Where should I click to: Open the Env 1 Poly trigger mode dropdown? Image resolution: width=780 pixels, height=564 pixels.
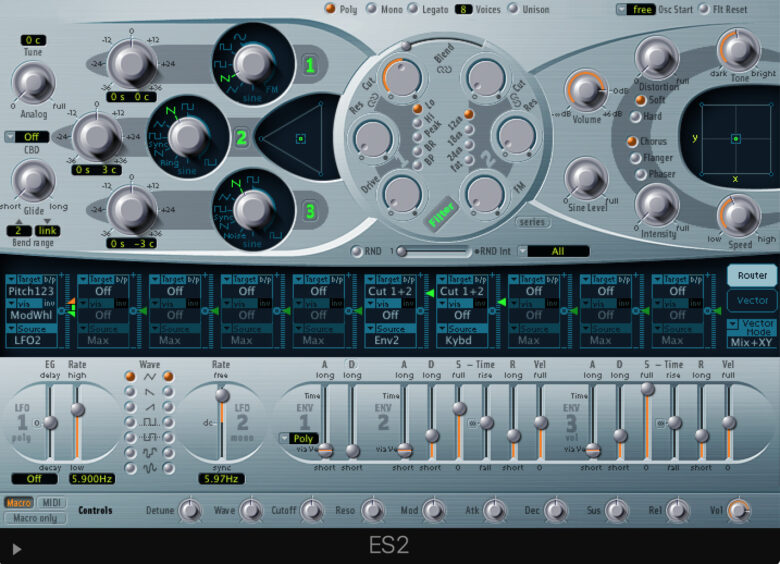tap(298, 438)
